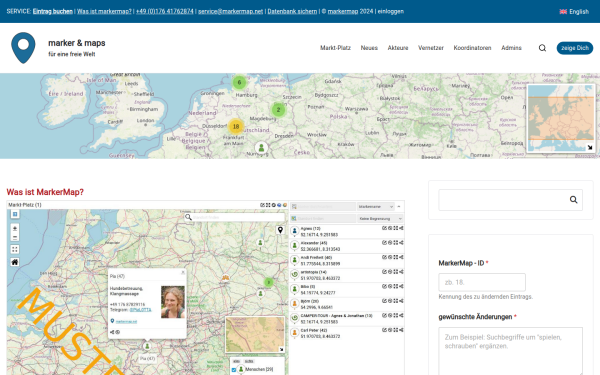Image resolution: width=600 pixels, height=375 pixels.
Task: Click the einloggen link
Action: coord(390,11)
